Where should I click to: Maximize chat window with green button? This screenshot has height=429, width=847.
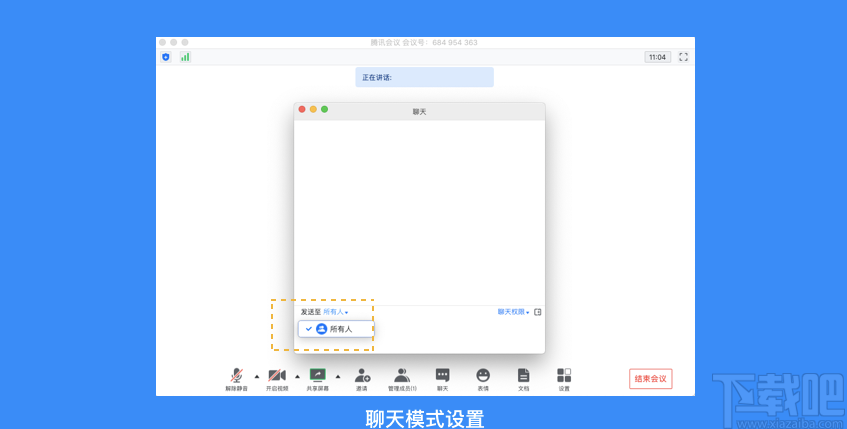coord(325,109)
